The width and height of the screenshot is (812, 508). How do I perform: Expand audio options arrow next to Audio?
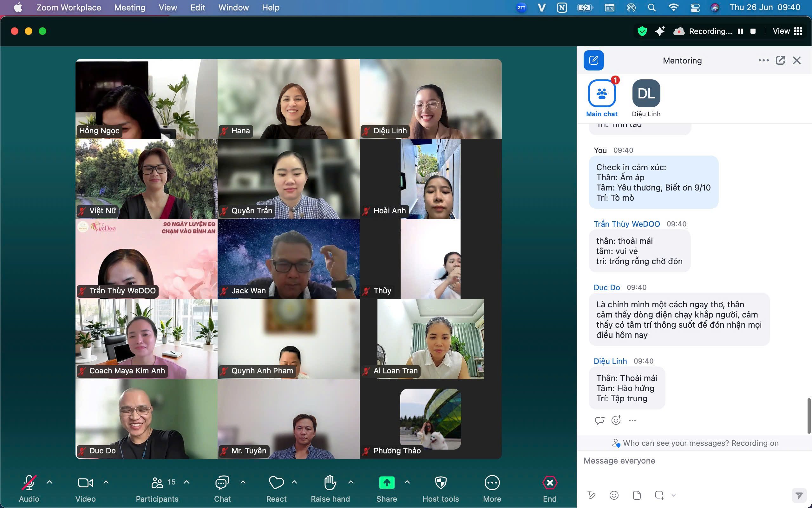click(x=49, y=482)
